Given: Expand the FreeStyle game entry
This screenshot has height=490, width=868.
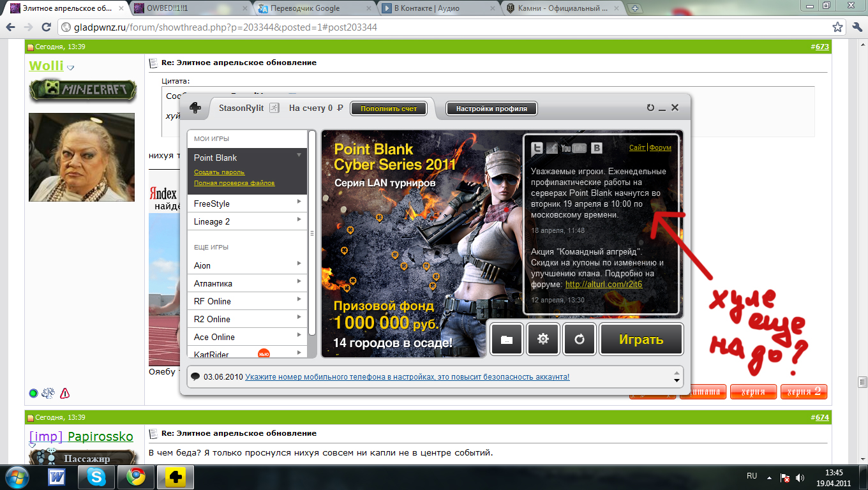Looking at the screenshot, I should (x=299, y=202).
